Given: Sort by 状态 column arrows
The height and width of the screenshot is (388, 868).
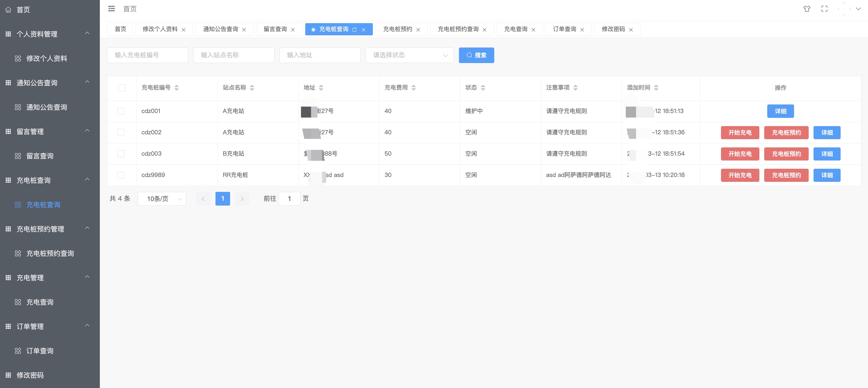Looking at the screenshot, I should [x=483, y=88].
